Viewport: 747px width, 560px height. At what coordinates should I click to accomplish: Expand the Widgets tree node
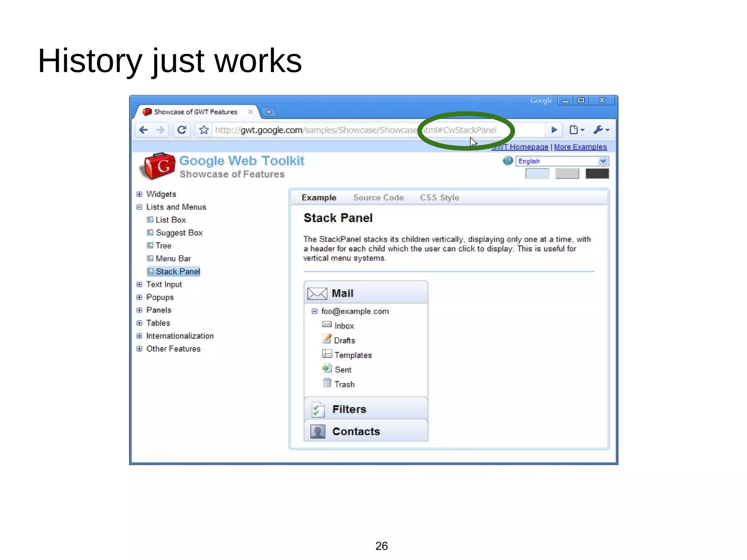139,194
